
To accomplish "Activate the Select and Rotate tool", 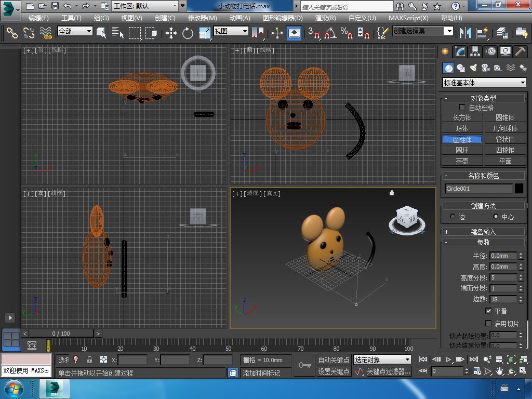I will click(188, 33).
